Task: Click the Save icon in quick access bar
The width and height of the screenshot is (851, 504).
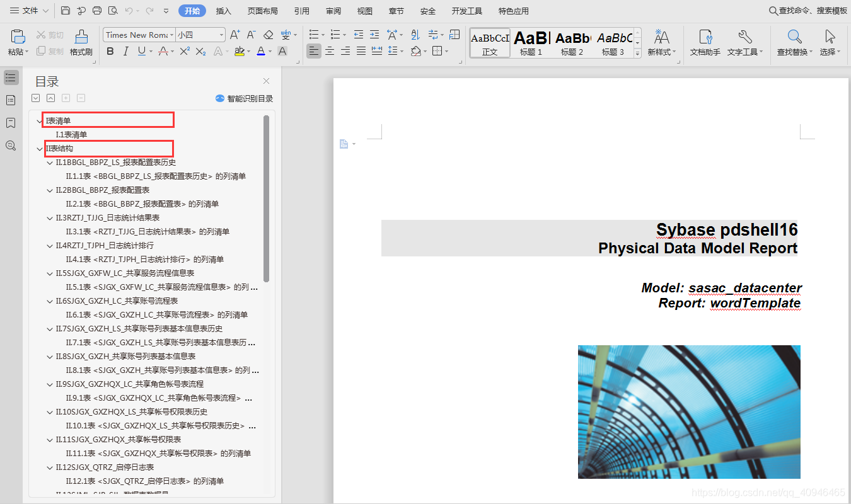Action: click(66, 11)
